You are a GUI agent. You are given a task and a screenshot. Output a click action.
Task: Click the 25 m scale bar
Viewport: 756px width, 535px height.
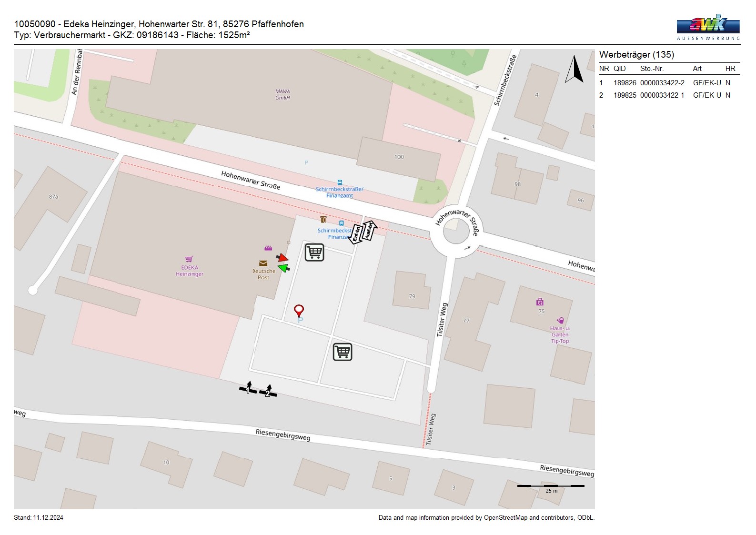[551, 486]
